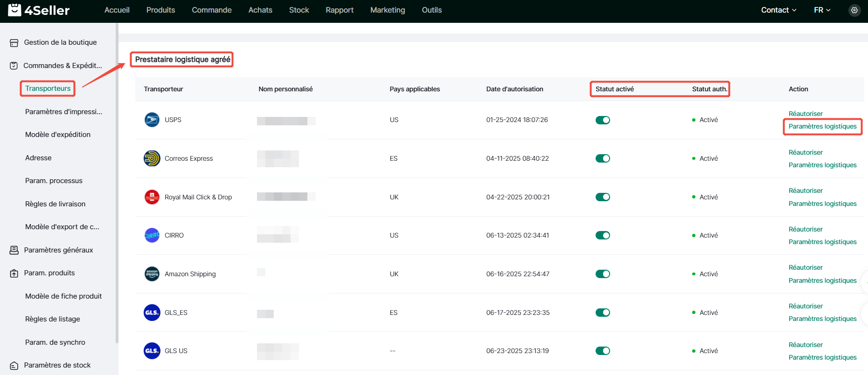Click Réautoriser for Amazon Shipping

(x=806, y=267)
